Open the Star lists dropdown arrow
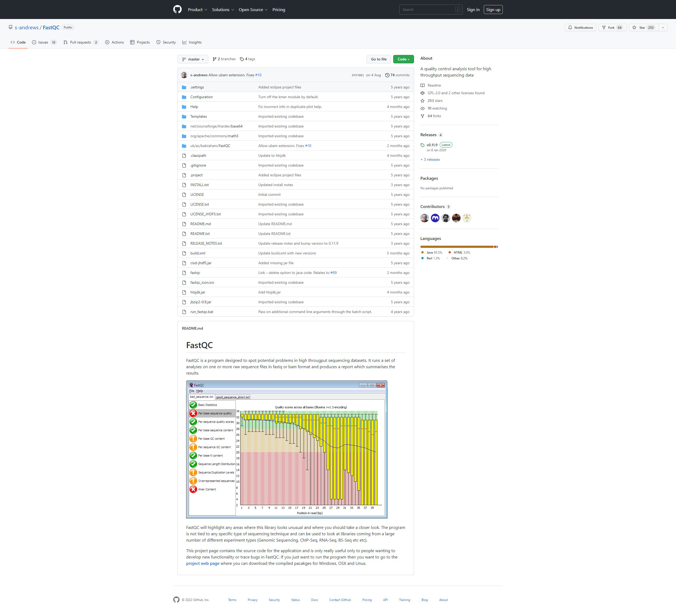This screenshot has height=616, width=676. tap(663, 27)
